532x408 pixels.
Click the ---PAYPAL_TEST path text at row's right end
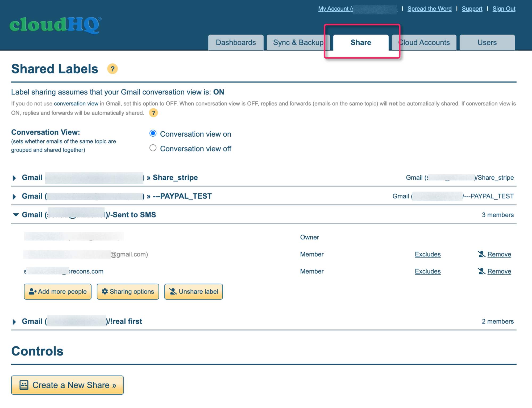point(453,196)
